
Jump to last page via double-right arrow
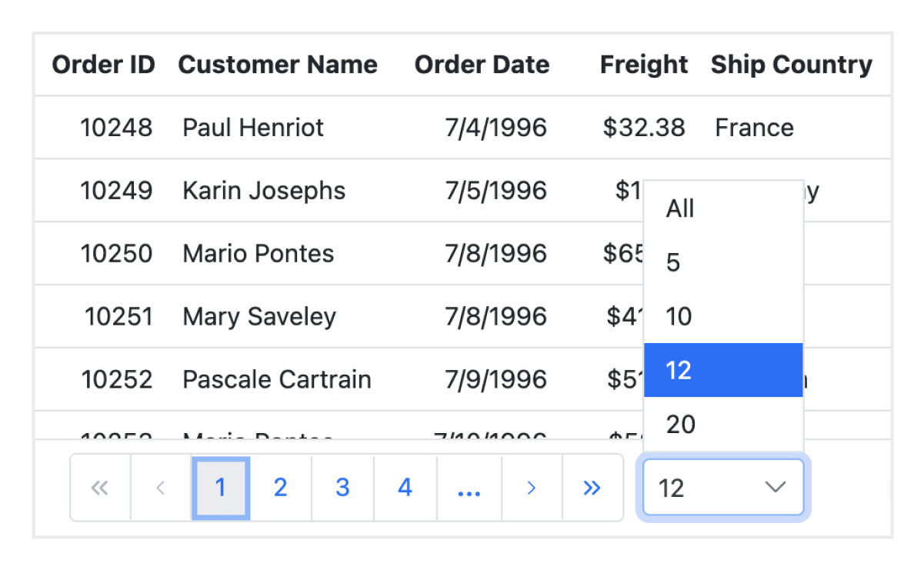(592, 488)
